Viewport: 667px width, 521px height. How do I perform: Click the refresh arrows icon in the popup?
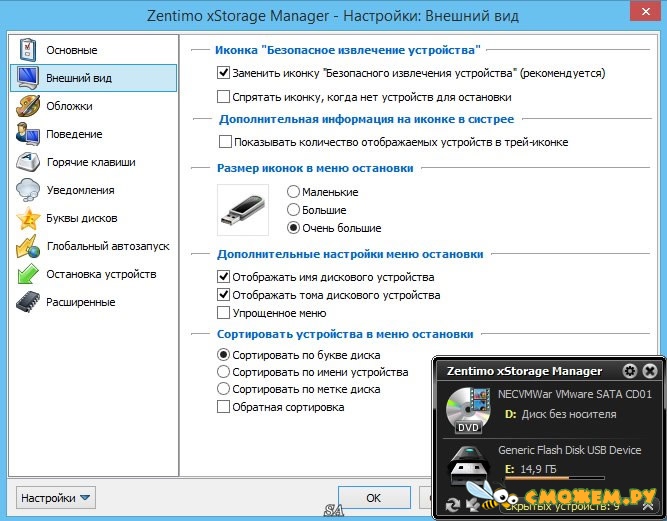pos(453,505)
